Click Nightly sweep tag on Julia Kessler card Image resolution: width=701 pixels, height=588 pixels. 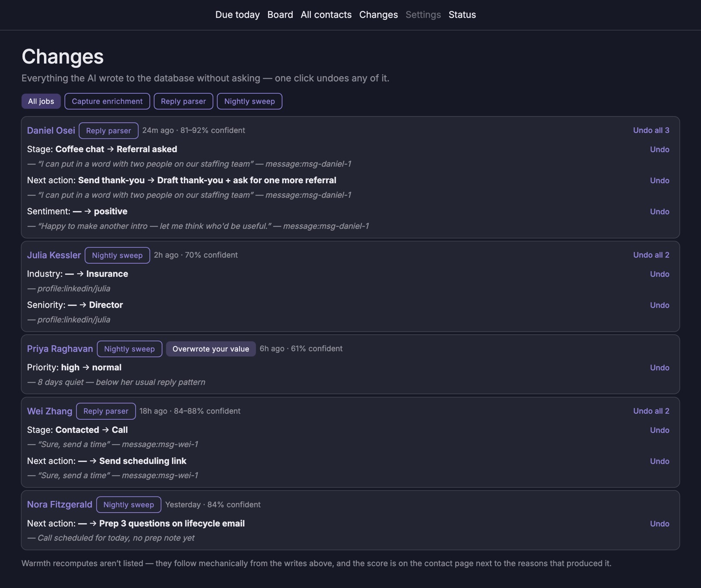pos(117,255)
